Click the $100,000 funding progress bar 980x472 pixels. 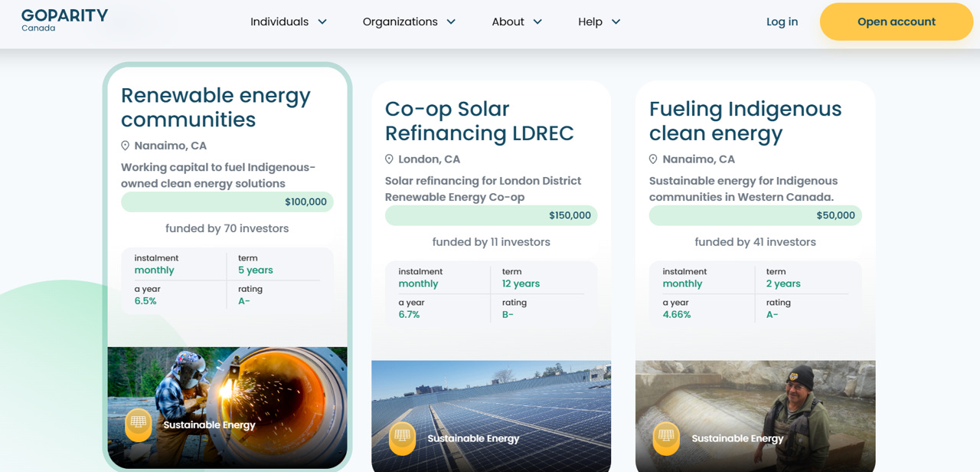[227, 202]
